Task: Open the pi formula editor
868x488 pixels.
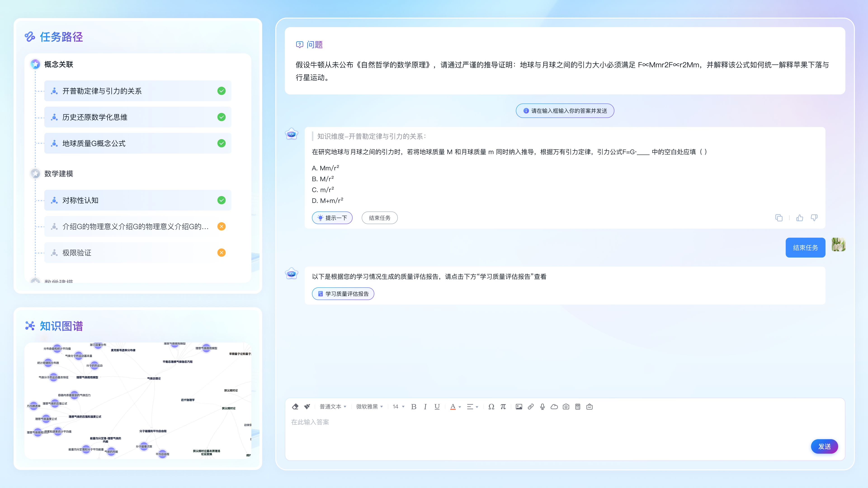Action: click(503, 406)
